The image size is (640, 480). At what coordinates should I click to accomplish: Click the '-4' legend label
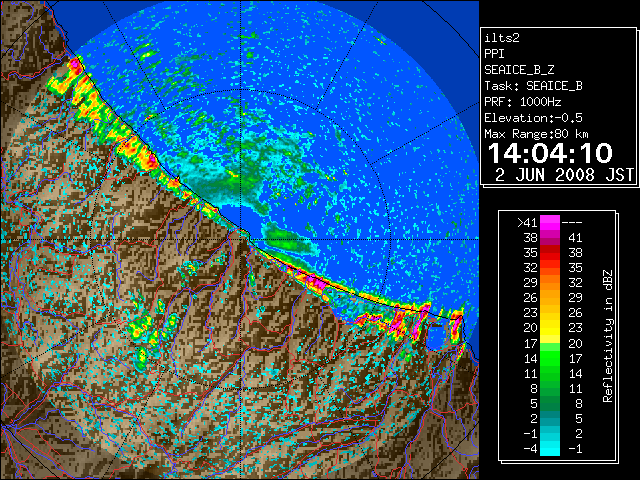(x=530, y=449)
